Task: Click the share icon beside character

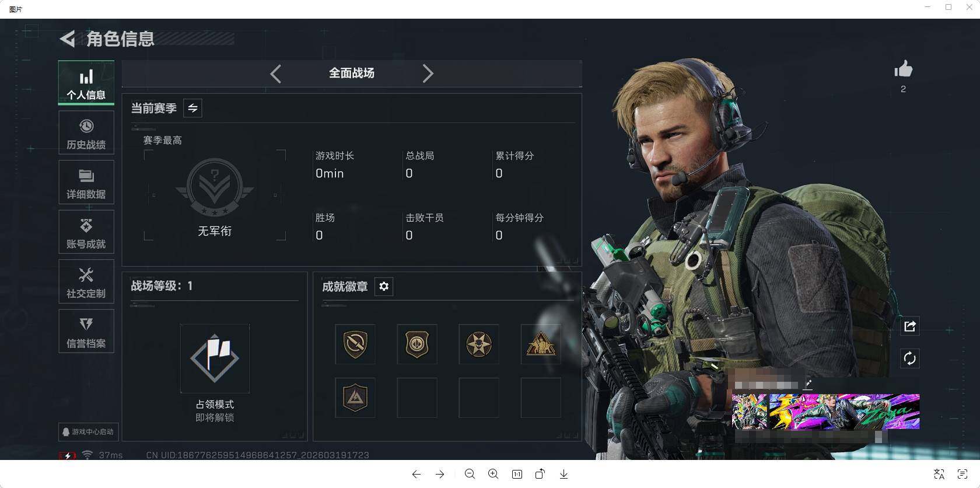Action: 909,326
